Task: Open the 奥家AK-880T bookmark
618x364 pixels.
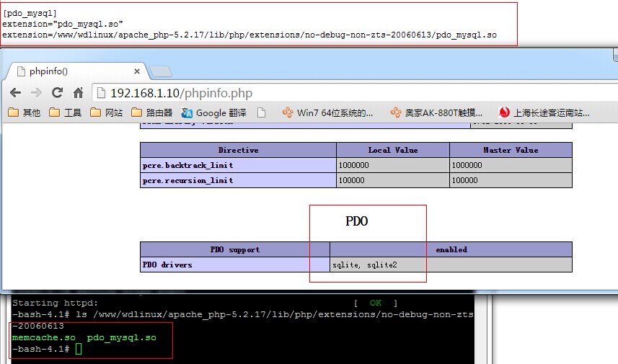Action: coord(436,112)
